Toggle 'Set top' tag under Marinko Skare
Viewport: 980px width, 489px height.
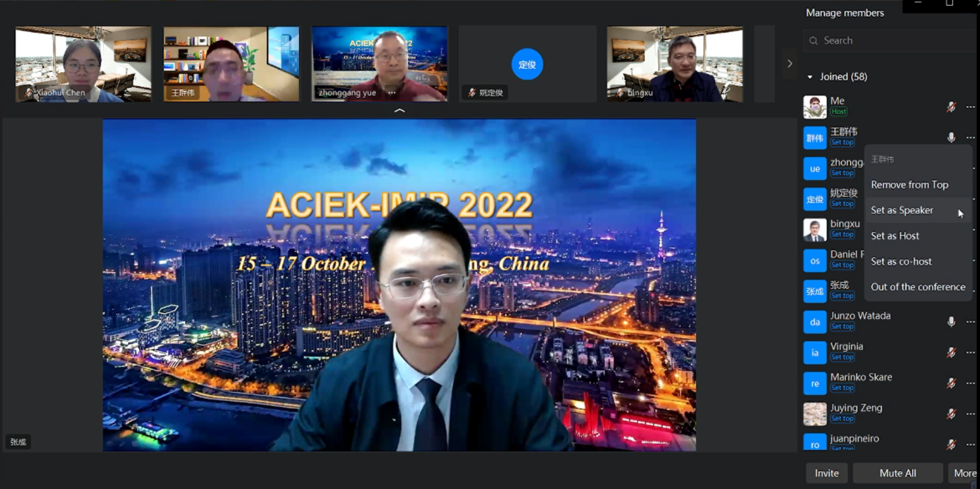click(x=843, y=388)
